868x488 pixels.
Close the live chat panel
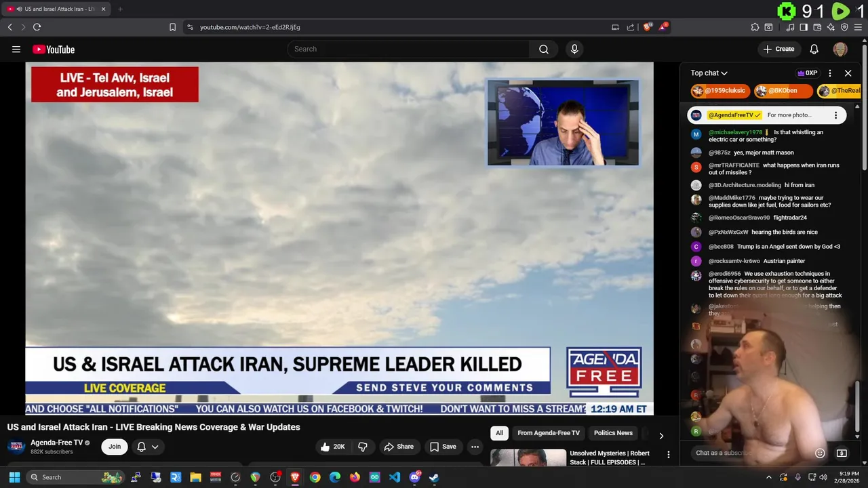[848, 73]
